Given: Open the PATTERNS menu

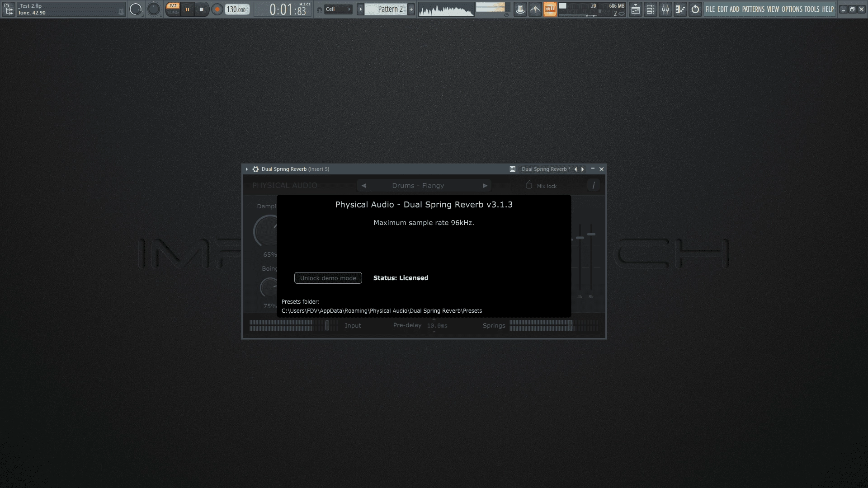Looking at the screenshot, I should coord(753,9).
